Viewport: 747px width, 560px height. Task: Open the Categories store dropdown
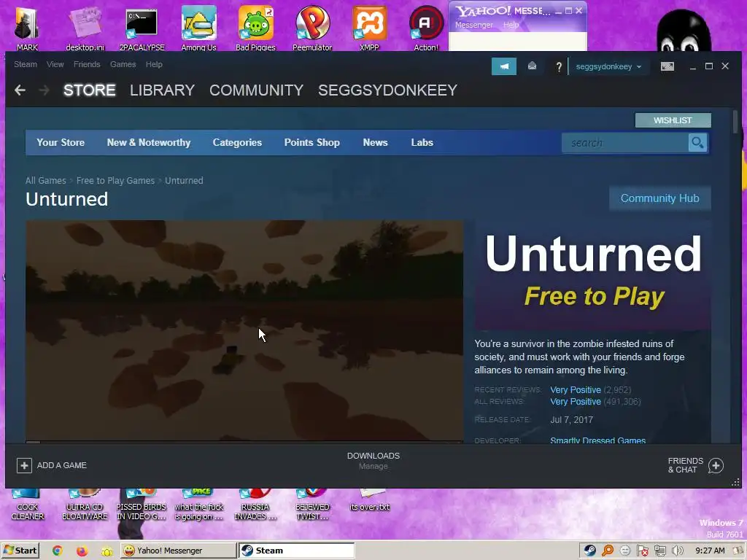tap(237, 142)
